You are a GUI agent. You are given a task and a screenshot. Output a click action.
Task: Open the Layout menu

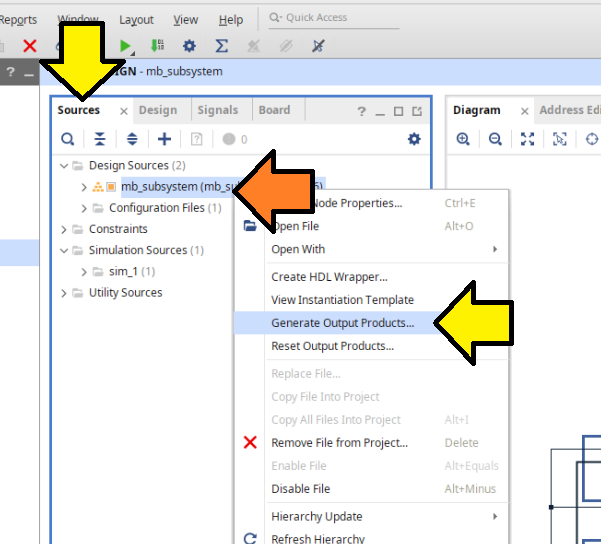136,20
